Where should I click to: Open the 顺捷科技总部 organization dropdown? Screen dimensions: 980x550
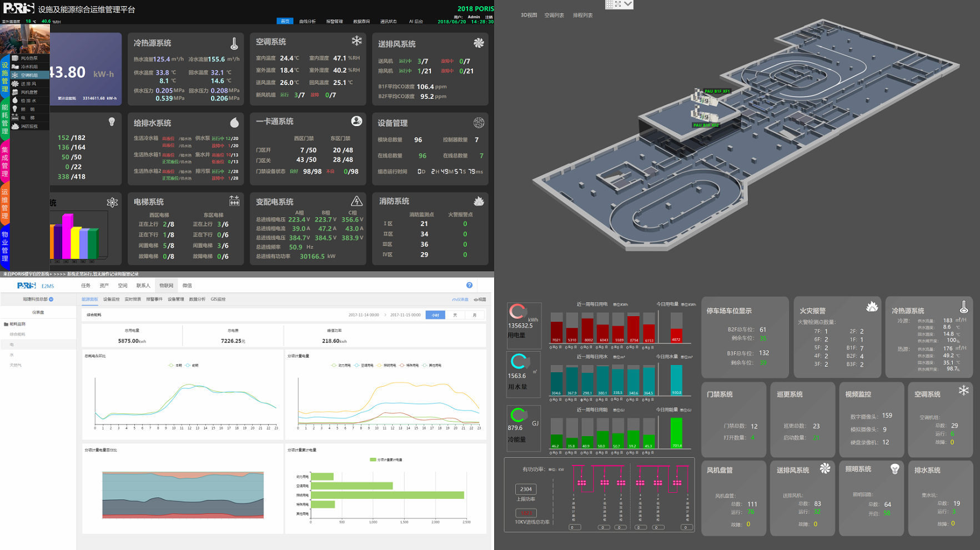(x=38, y=299)
